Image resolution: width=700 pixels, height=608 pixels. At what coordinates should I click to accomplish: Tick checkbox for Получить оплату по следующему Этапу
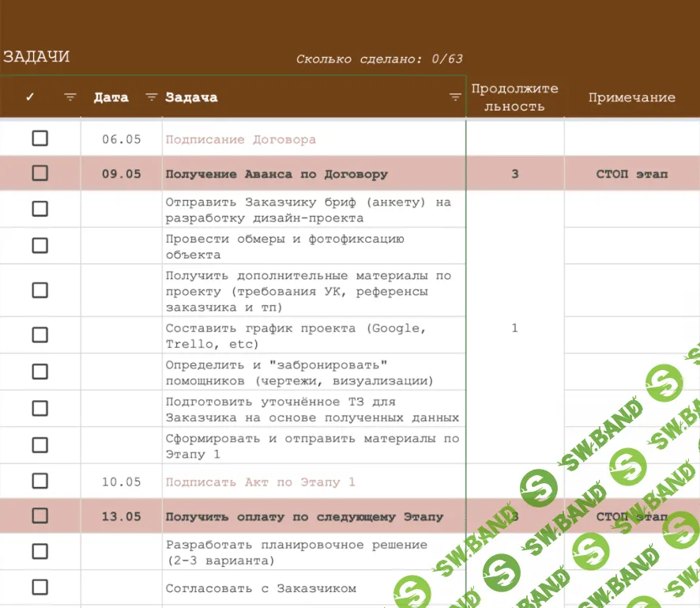click(x=40, y=516)
